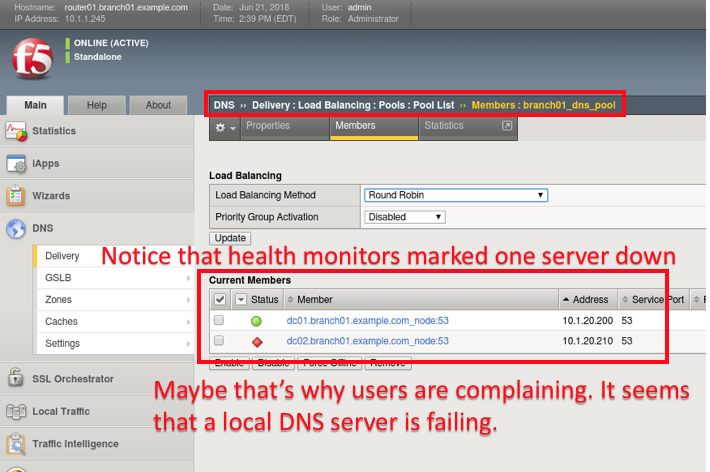Open the Statistics chart icon in sidebar

pyautogui.click(x=16, y=131)
